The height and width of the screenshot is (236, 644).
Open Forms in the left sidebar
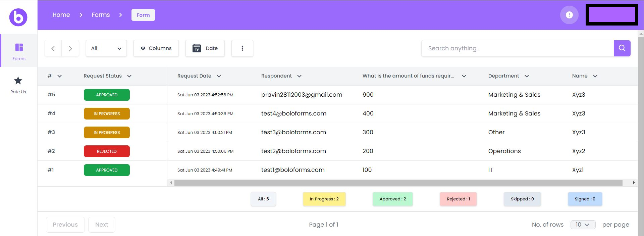pos(19,51)
